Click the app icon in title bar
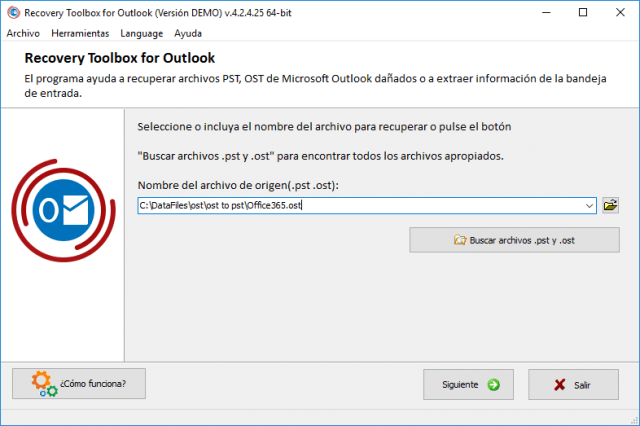 pos(13,13)
